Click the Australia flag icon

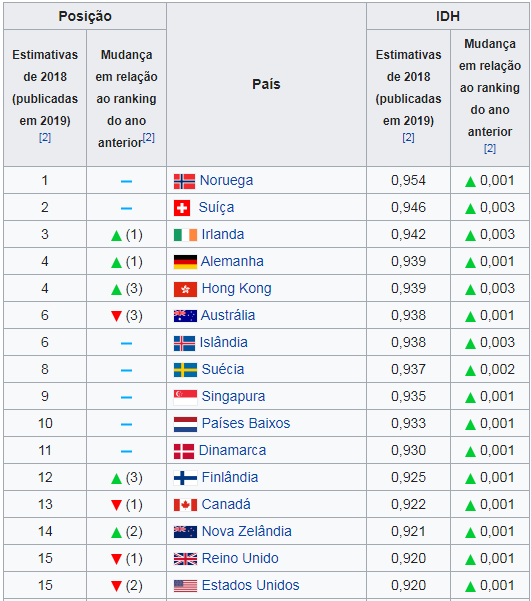pyautogui.click(x=185, y=316)
